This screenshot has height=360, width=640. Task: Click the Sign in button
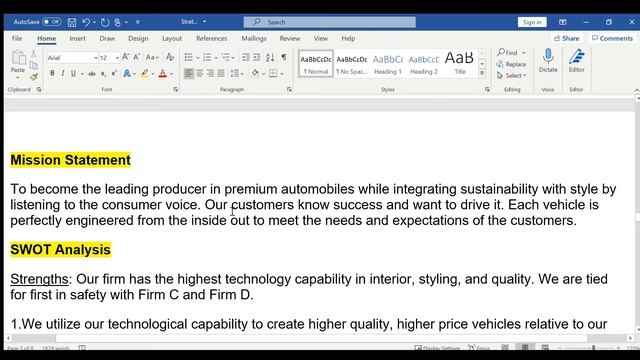click(532, 22)
